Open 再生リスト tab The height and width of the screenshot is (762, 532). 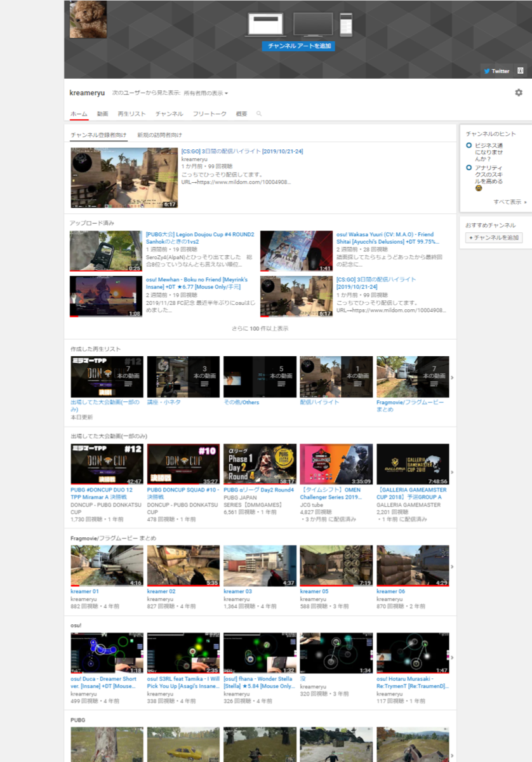[x=131, y=114]
